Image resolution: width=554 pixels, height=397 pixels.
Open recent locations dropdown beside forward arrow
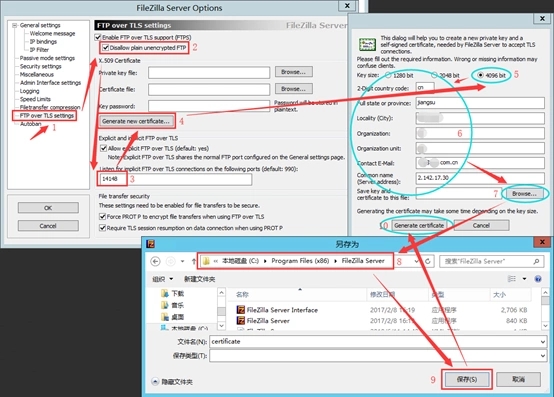pyautogui.click(x=182, y=261)
